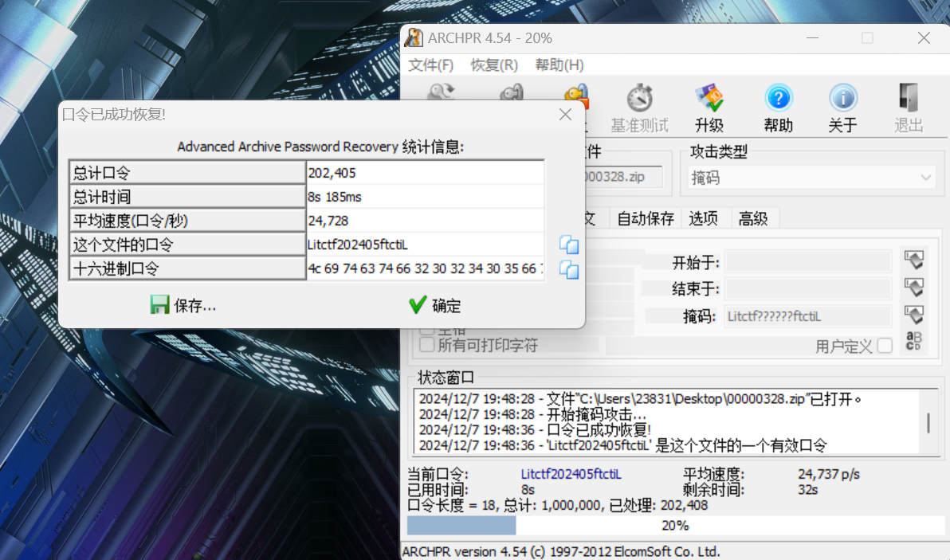Click the average speed value 24,737 p/s
The image size is (950, 560).
coord(829,474)
